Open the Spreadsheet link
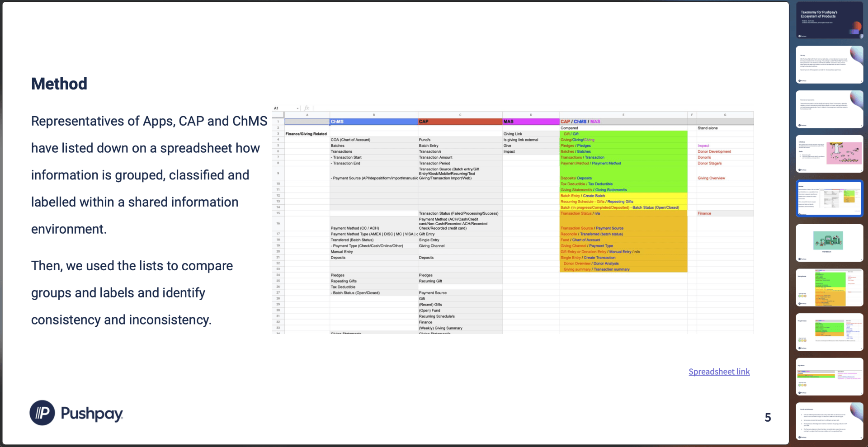Image resolution: width=868 pixels, height=447 pixels. [x=719, y=372]
